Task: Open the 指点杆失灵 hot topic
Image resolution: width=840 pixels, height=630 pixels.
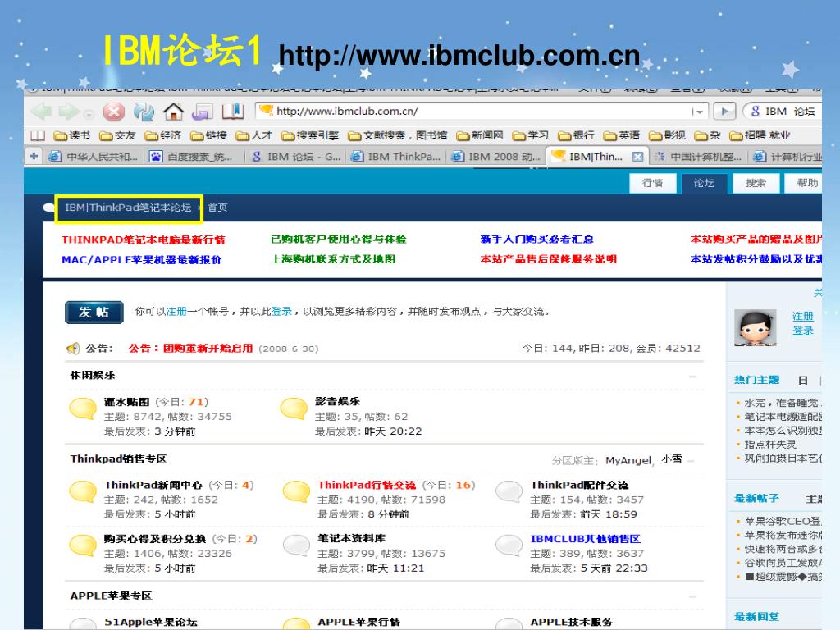Action: point(770,444)
